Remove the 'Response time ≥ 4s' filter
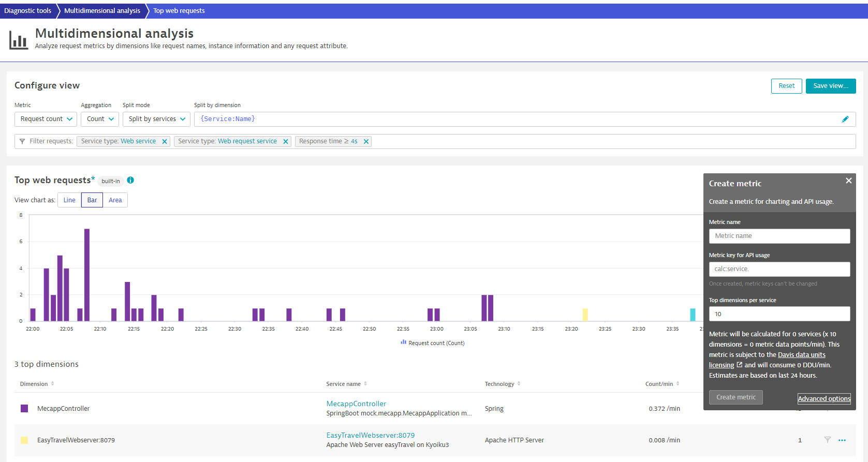This screenshot has height=462, width=868. pos(366,142)
